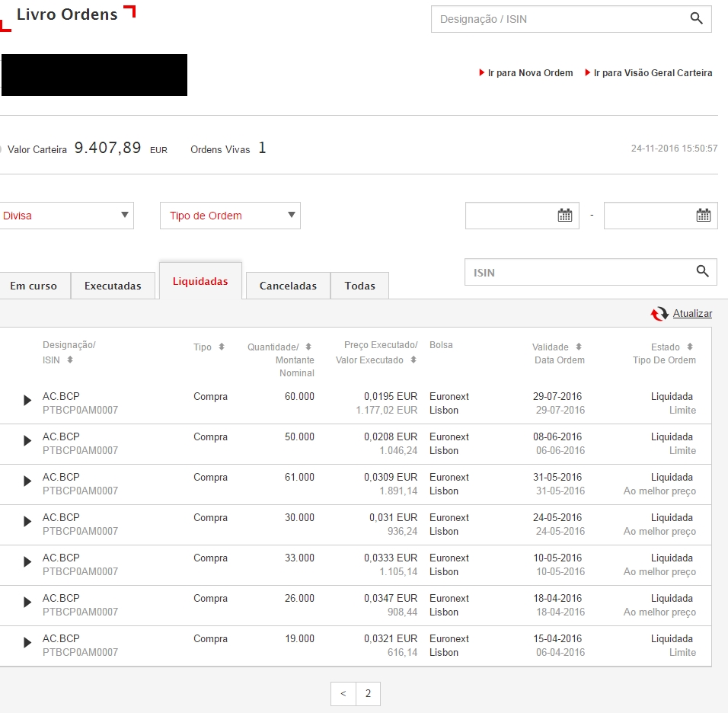Expand the 60.000 AC.BCP order row
Screen dimensions: 728x713
coord(27,401)
